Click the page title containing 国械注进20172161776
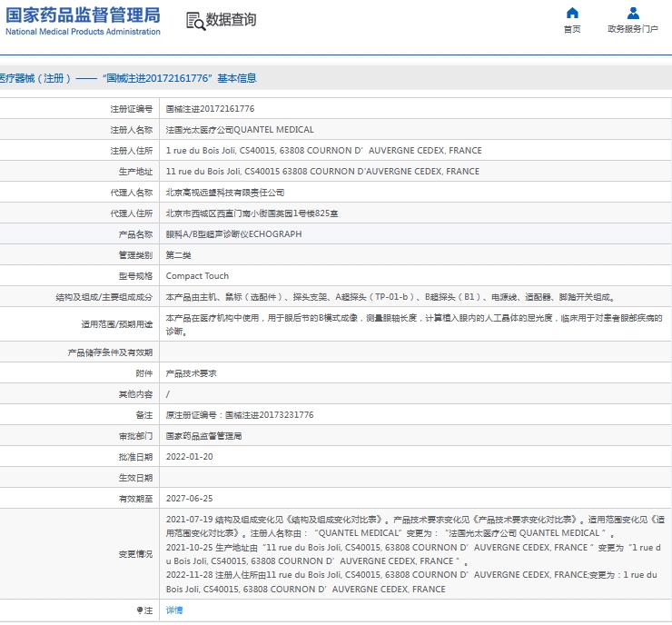Screen dimensions: 672x625 (x=128, y=78)
